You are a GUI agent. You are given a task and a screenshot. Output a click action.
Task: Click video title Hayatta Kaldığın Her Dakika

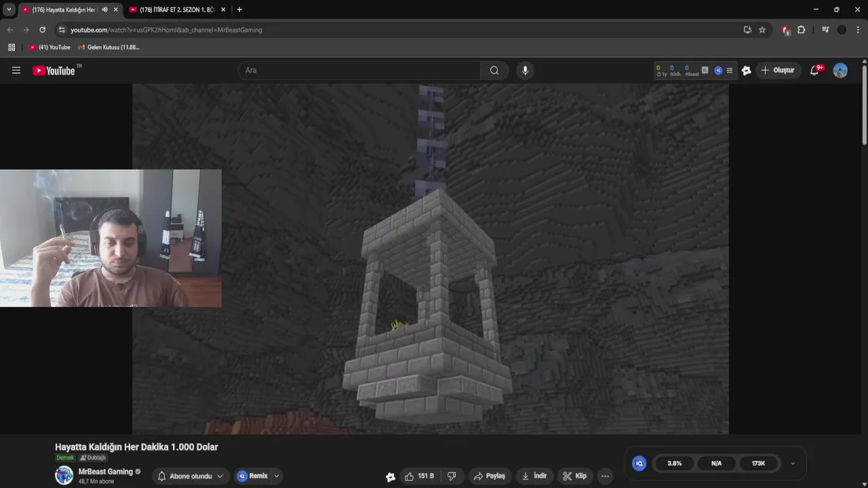click(136, 447)
